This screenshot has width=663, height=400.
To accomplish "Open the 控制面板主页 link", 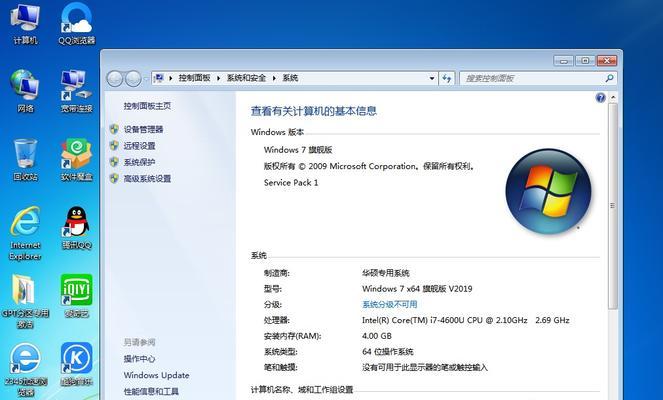I will pos(148,106).
